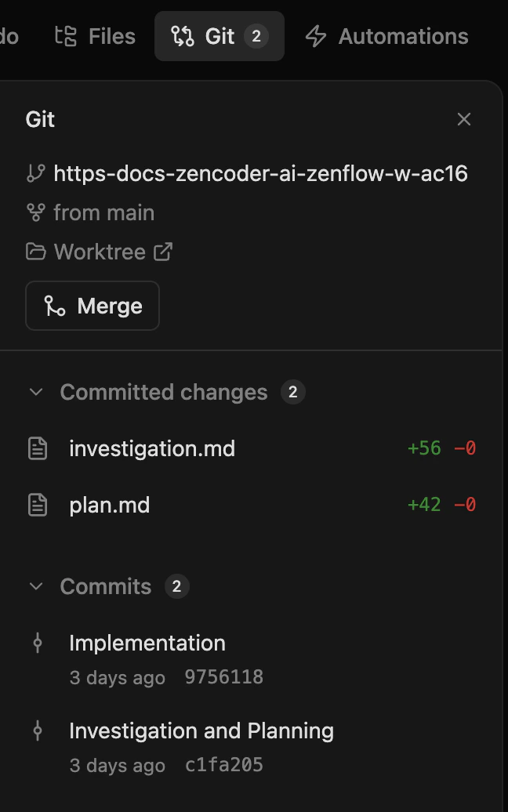Click the Commits count badge

click(176, 586)
